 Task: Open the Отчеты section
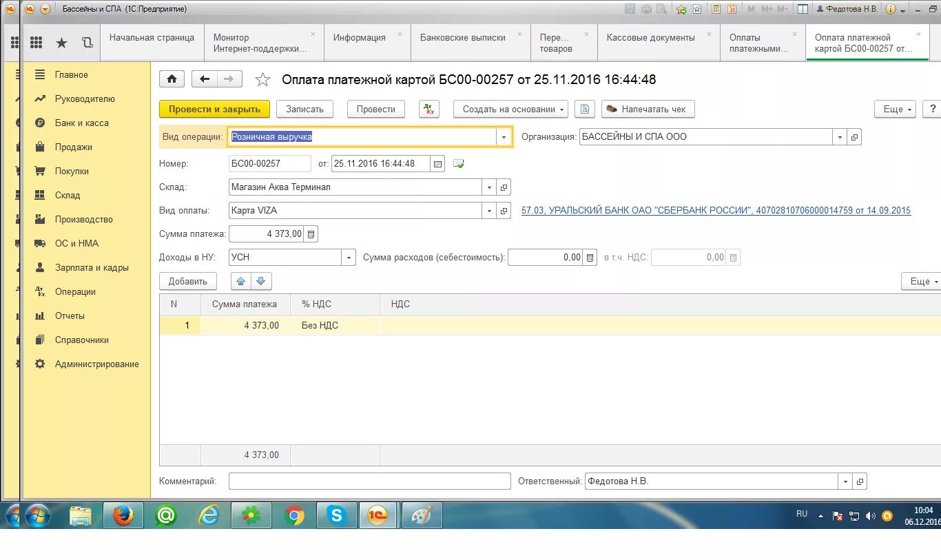[70, 315]
